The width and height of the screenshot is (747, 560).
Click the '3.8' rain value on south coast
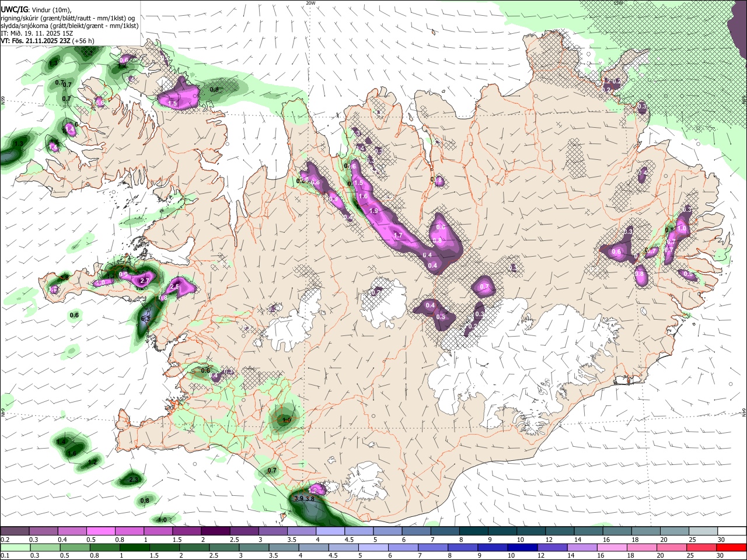tap(310, 498)
